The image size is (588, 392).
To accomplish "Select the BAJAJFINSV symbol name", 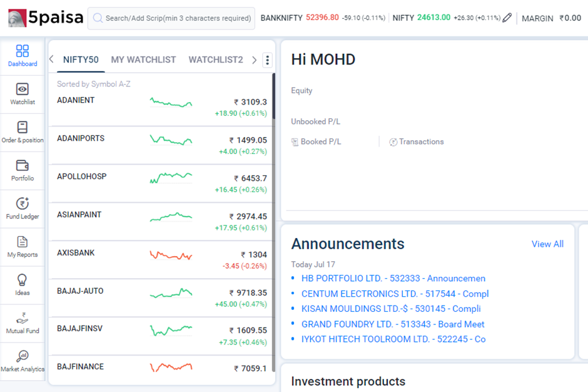I will pos(79,329).
